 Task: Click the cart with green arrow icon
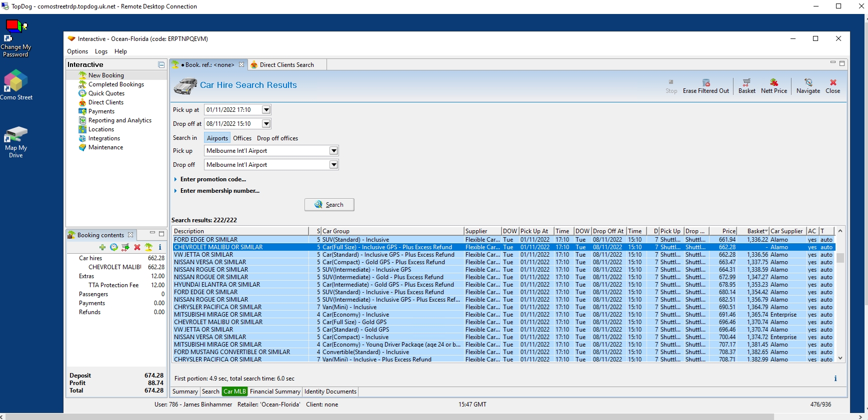[125, 247]
